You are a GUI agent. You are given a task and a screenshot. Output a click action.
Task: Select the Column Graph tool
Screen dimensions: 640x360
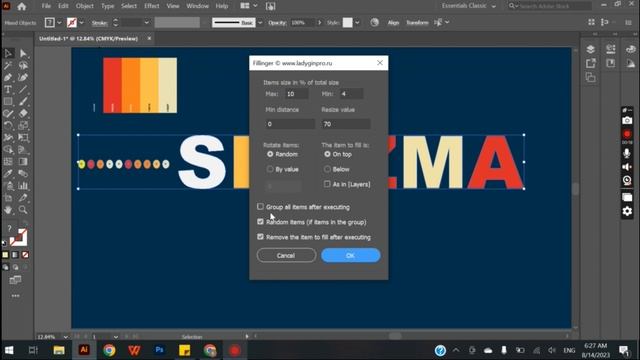[x=23, y=186]
